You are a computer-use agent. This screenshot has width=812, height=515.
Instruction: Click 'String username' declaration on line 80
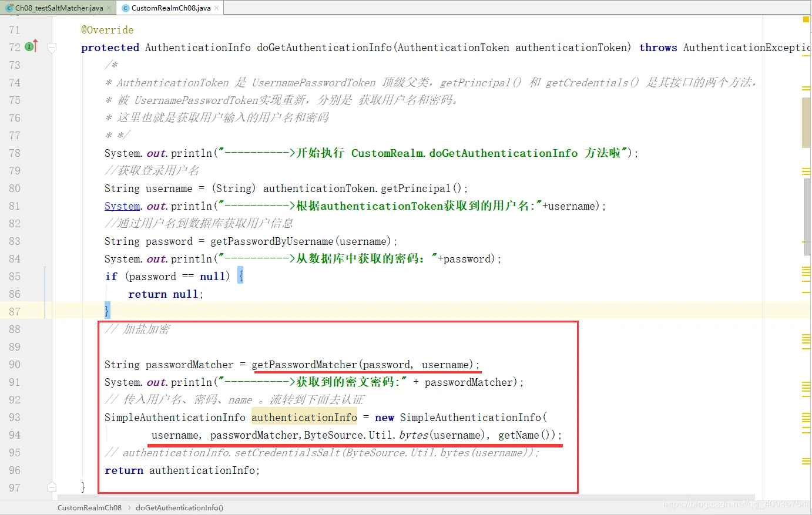click(x=149, y=189)
